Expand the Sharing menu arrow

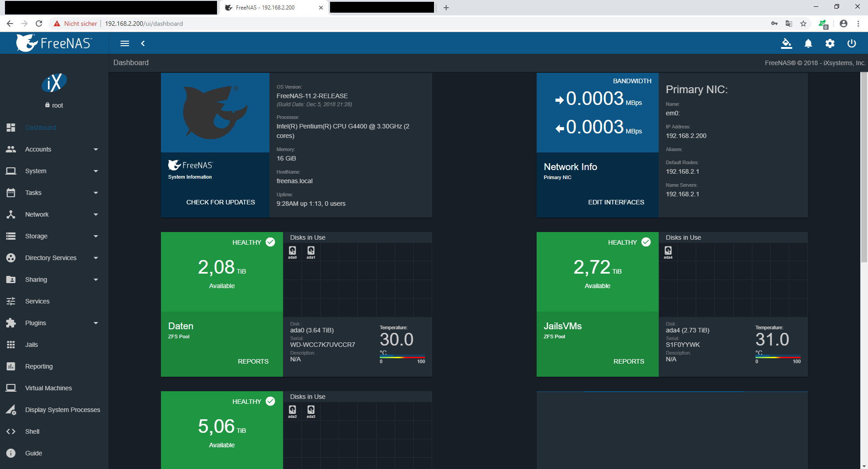point(96,280)
